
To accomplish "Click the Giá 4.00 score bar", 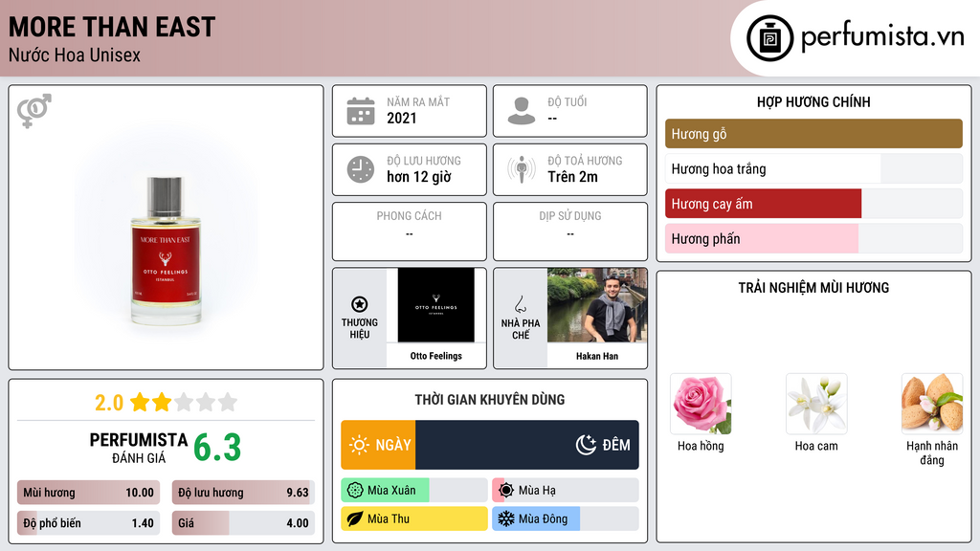I will pos(243,523).
